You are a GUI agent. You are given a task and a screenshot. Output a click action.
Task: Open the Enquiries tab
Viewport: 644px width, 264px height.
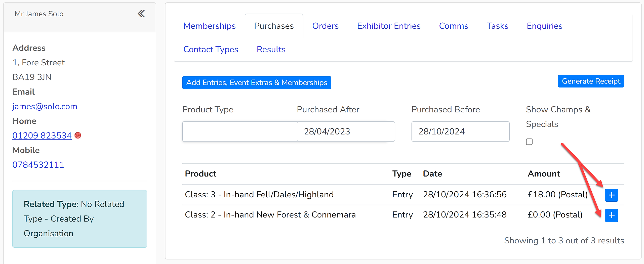[x=544, y=26]
